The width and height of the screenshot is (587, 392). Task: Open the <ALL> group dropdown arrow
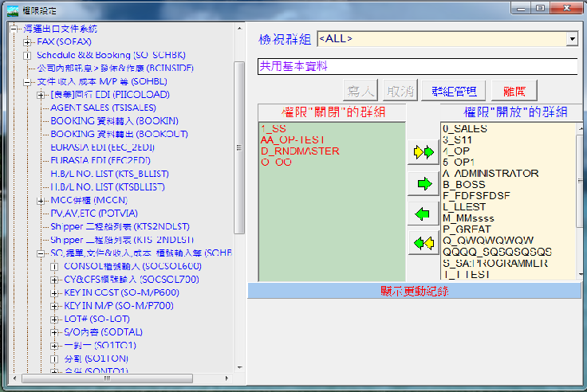[x=572, y=39]
